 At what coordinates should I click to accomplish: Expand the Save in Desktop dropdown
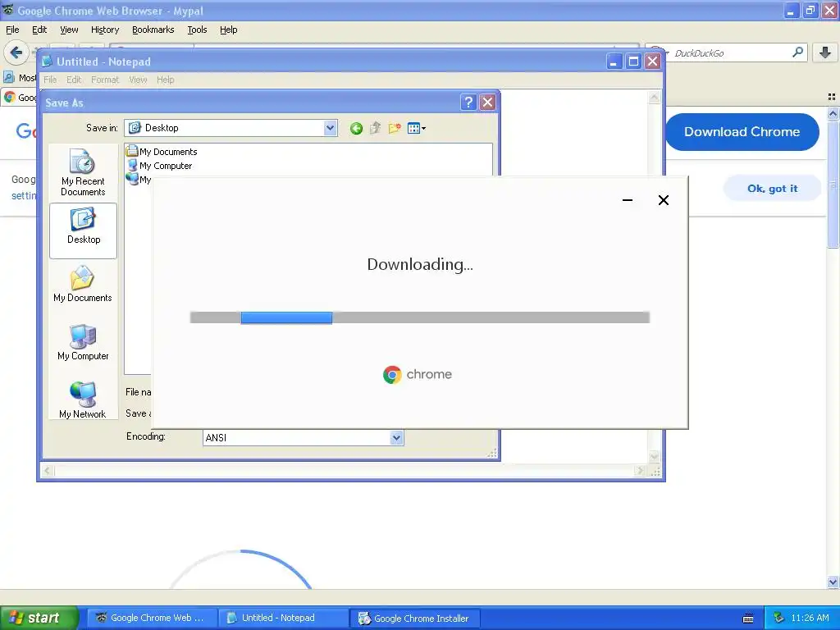(x=330, y=128)
